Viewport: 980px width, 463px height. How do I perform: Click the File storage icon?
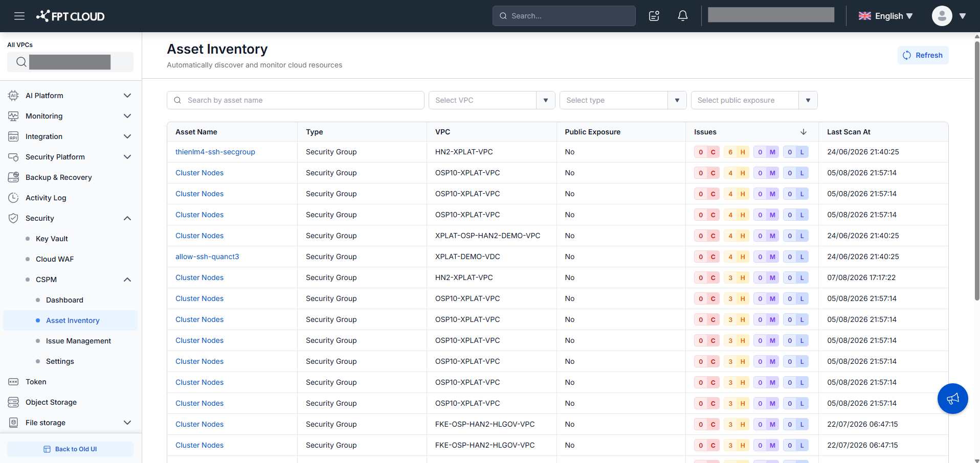coord(14,423)
